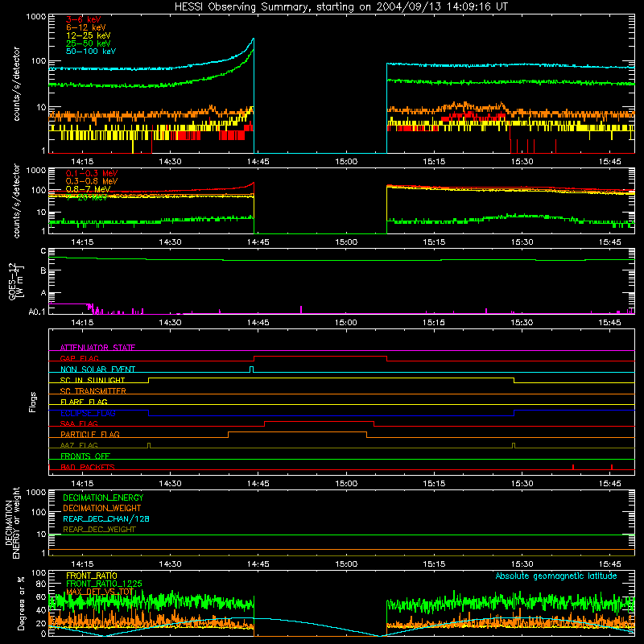Screen dimensions: 644x644
Task: Click the FRONT_RATIO_1225 legend label
Action: click(x=104, y=584)
